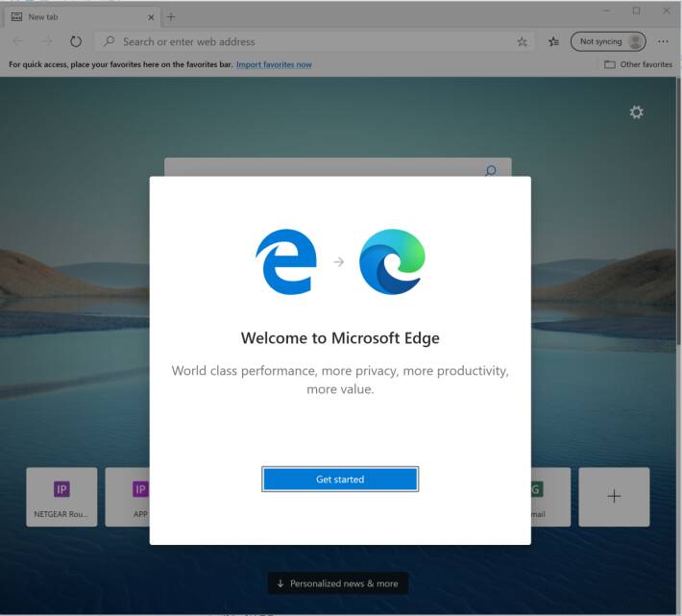Open the NETGEAR Rou... quick link tile
The height and width of the screenshot is (616, 682).
point(61,497)
